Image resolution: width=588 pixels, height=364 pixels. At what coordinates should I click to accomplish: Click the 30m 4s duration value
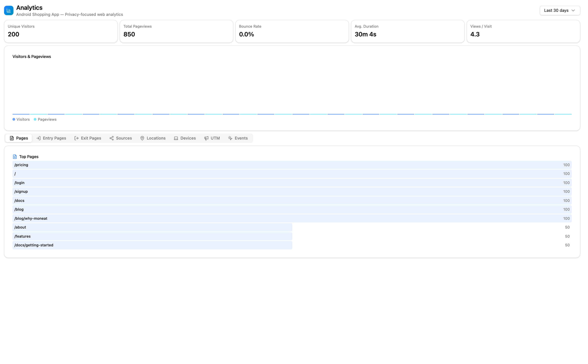[x=365, y=34]
